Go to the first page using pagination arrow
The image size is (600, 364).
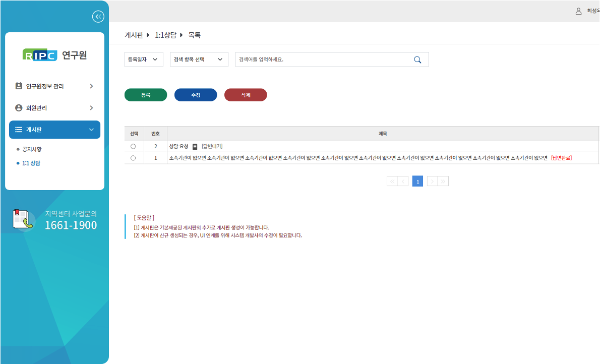(x=392, y=181)
